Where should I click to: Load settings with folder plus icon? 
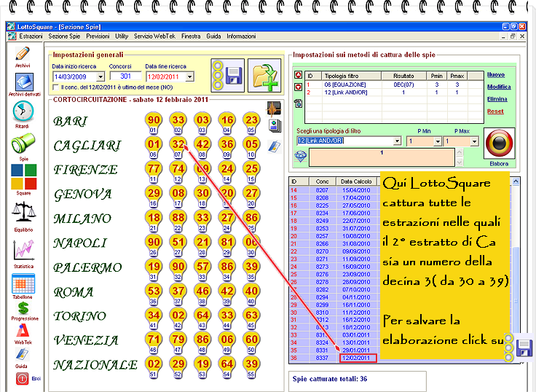pyautogui.click(x=264, y=75)
